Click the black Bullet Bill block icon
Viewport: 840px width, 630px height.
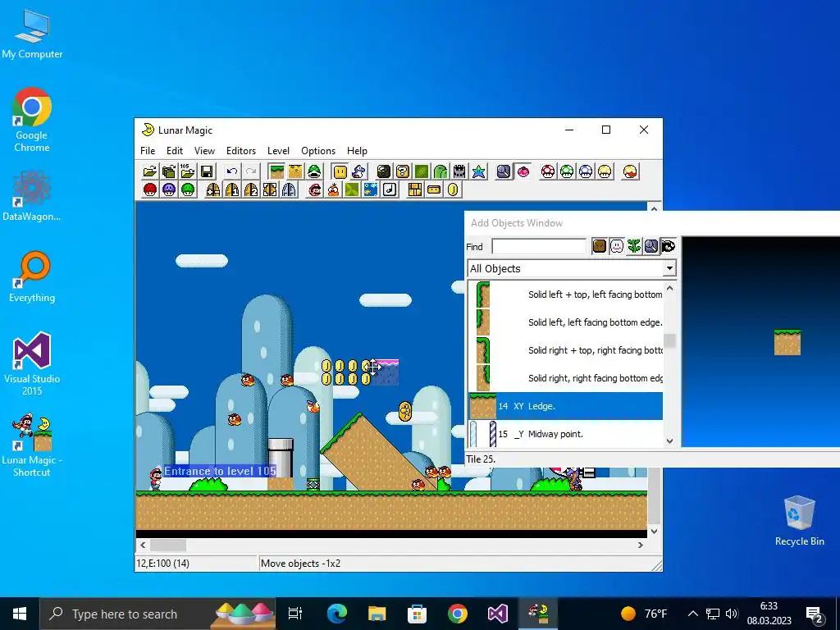384,171
